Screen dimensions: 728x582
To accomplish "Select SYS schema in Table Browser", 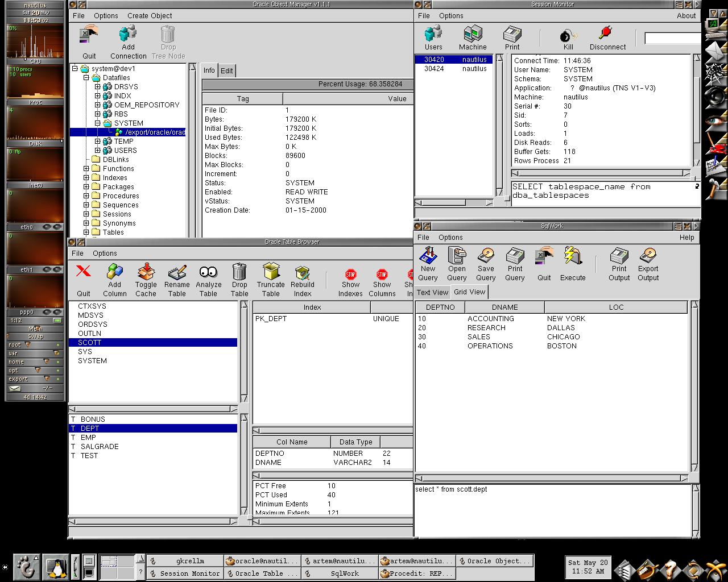I will pos(153,352).
